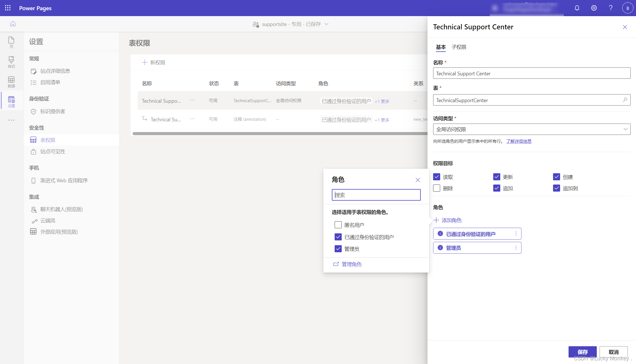Open more options for Technical Su... child row
The height and width of the screenshot is (364, 636).
pos(192,119)
